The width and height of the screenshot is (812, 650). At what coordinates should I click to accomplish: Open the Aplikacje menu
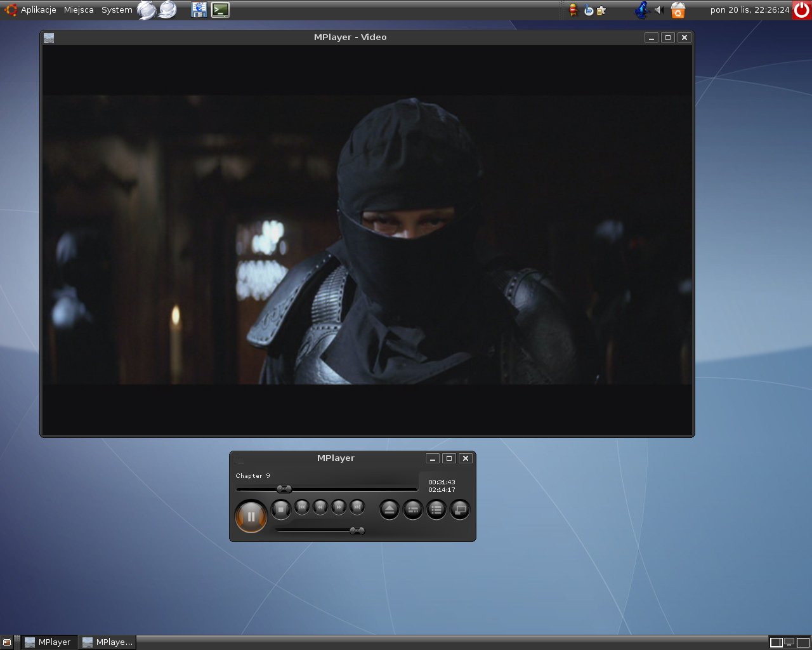pyautogui.click(x=38, y=10)
